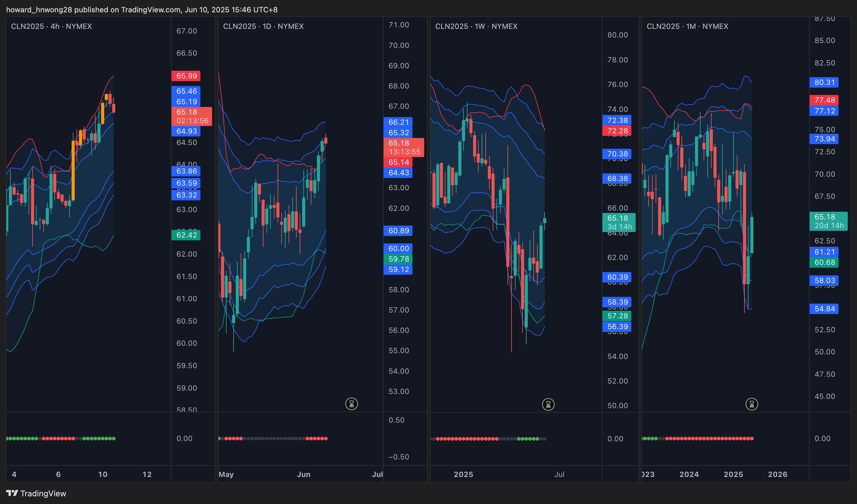Click the CLN2025 1D NYMEX chart title

(263, 26)
